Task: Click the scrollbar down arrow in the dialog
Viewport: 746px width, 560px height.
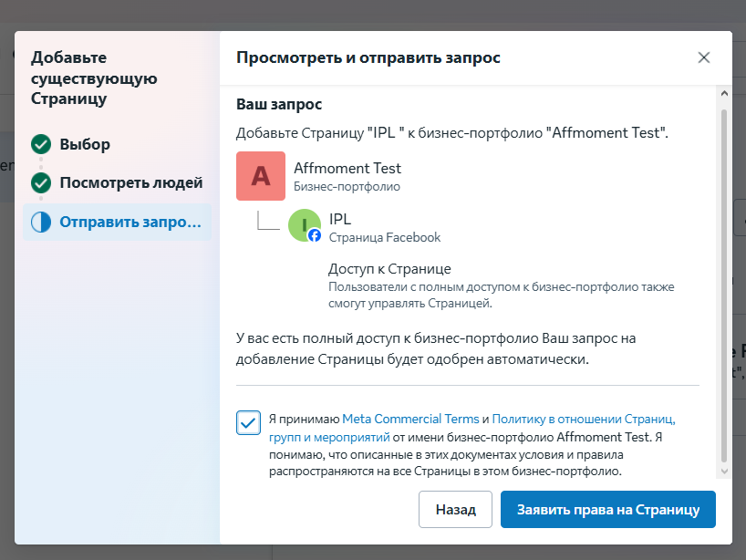Action: pos(724,471)
